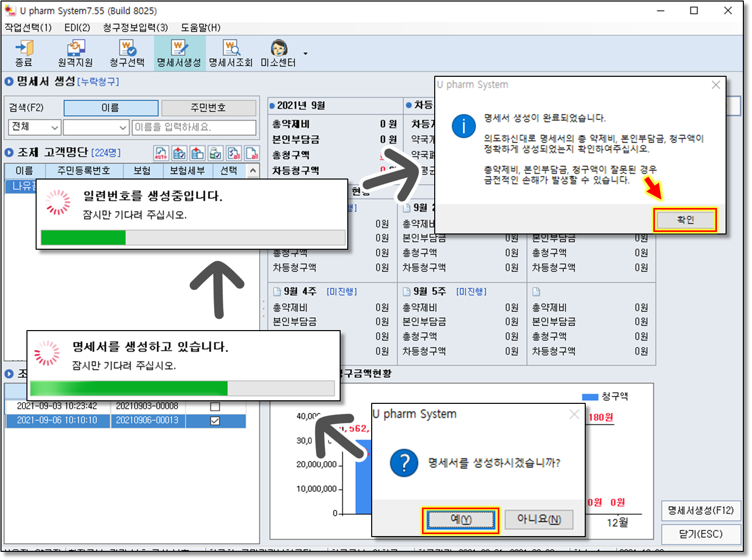Click 예(Y) to generate the statement
The height and width of the screenshot is (560, 752).
461,519
